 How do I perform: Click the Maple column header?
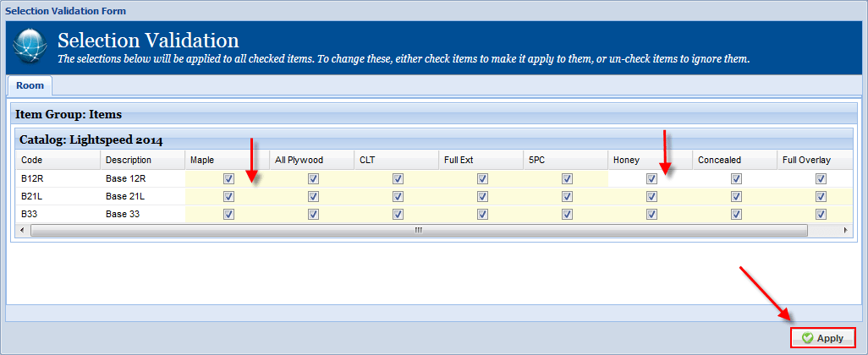tap(227, 160)
